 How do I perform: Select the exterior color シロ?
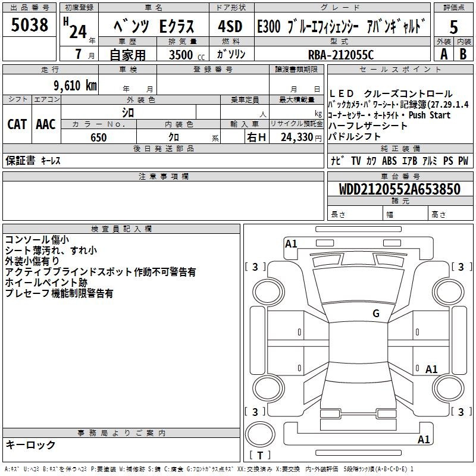click(128, 112)
